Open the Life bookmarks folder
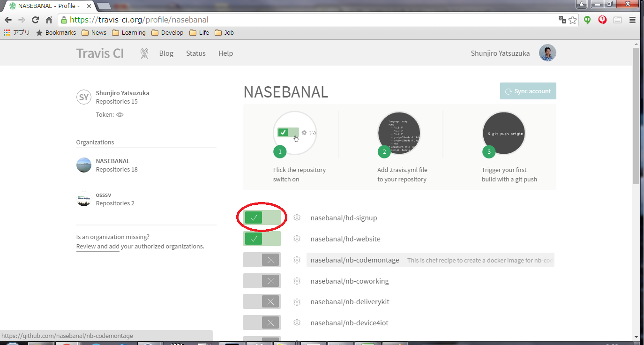The height and width of the screenshot is (345, 644). (199, 32)
